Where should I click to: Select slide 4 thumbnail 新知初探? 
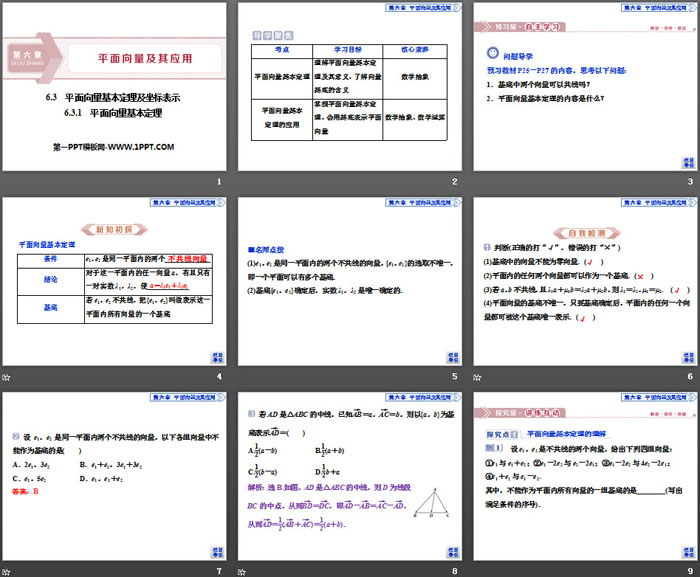[x=114, y=282]
